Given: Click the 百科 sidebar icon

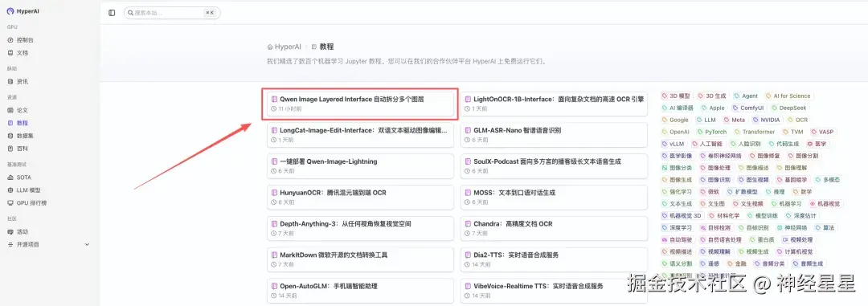Looking at the screenshot, I should click(10, 149).
